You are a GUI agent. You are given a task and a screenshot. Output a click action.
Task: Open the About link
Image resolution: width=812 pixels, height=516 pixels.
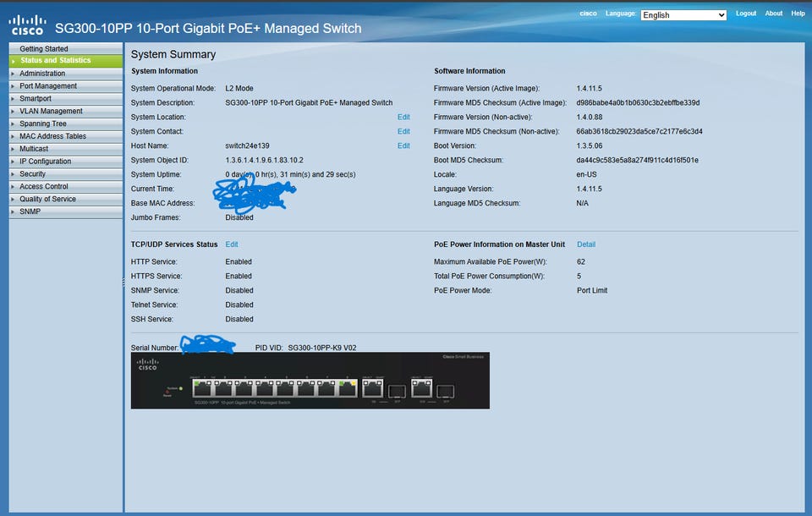click(774, 14)
